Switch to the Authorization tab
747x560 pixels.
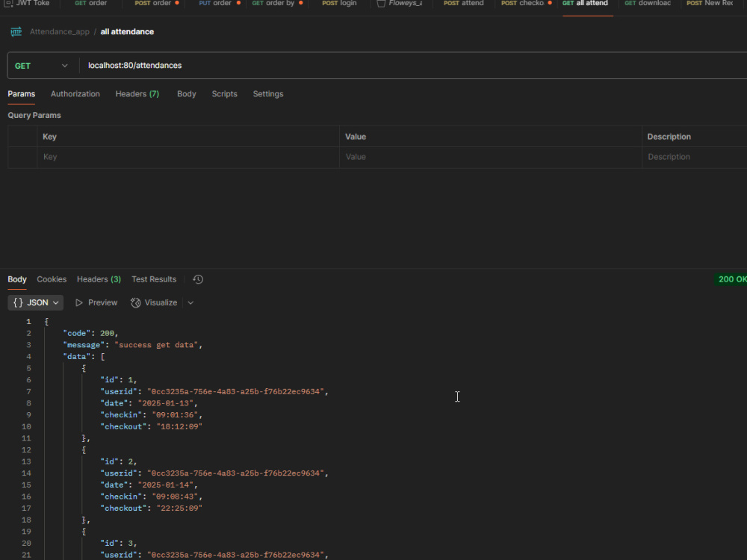coord(75,94)
